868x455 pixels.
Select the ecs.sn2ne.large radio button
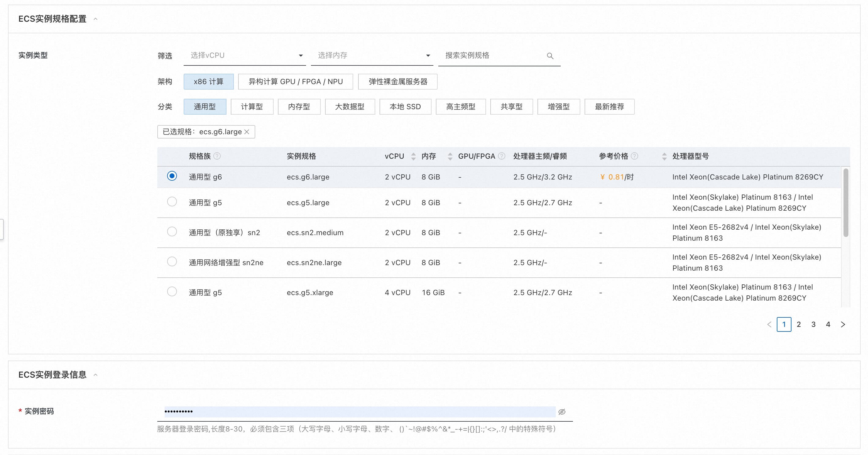pyautogui.click(x=172, y=261)
